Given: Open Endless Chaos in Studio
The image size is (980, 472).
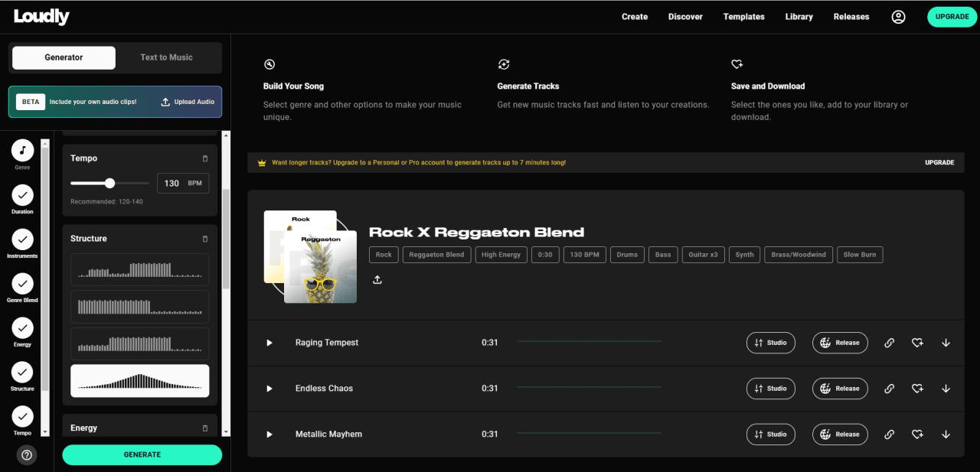Looking at the screenshot, I should coord(770,389).
